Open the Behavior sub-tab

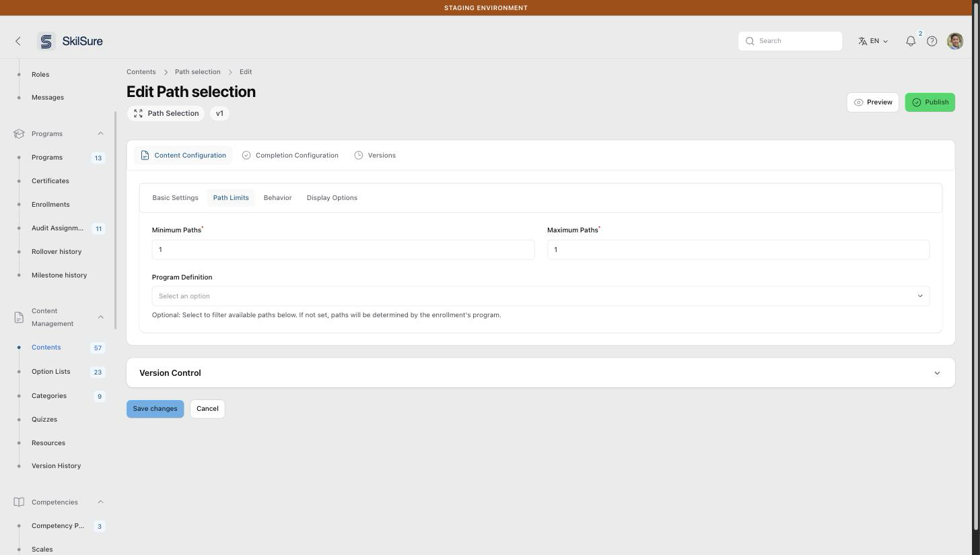pos(277,197)
